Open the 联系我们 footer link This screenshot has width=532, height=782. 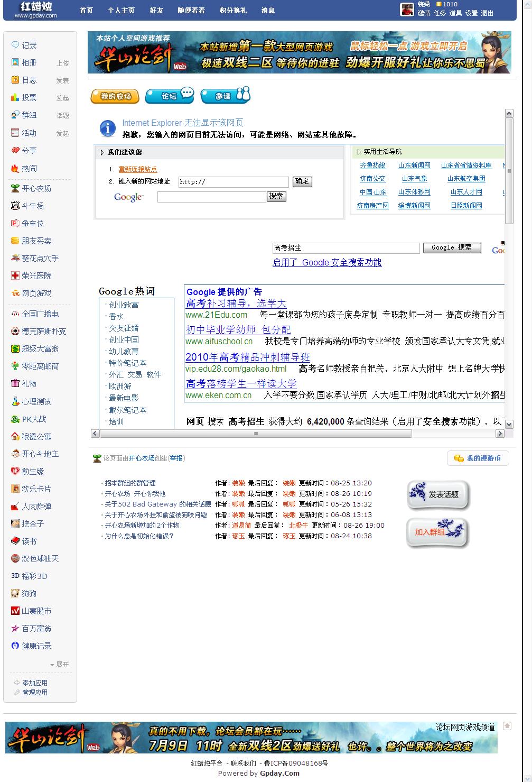pos(244,763)
